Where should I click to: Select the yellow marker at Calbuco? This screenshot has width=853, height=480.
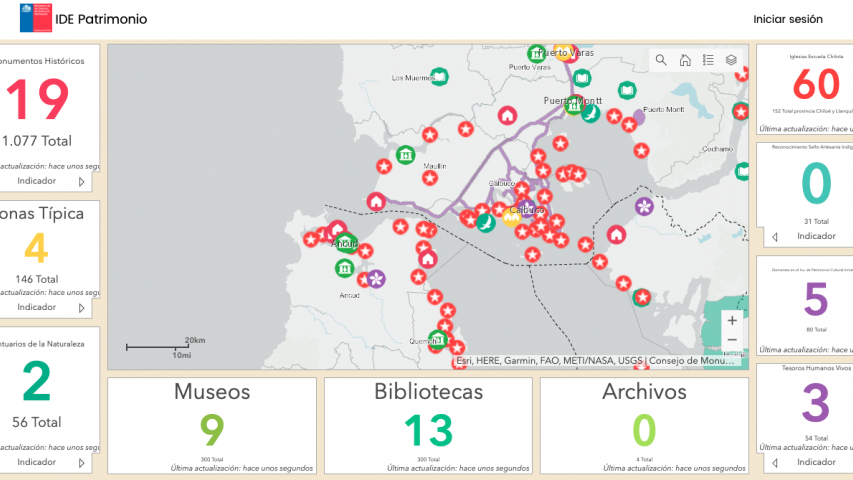tap(511, 217)
